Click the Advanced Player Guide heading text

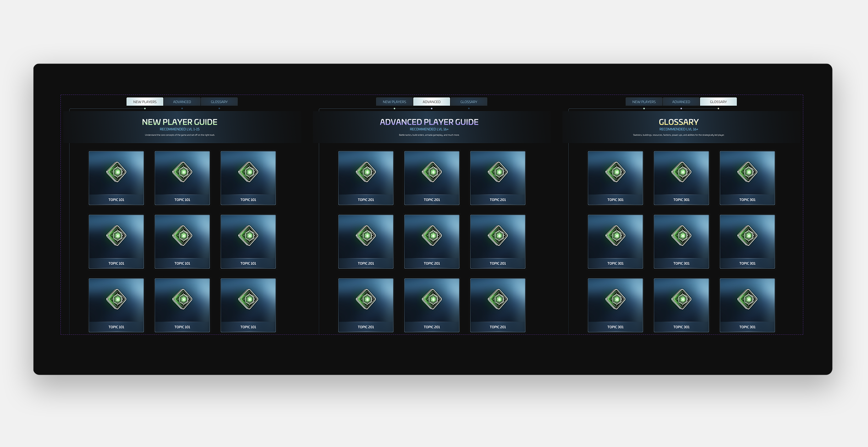point(429,122)
